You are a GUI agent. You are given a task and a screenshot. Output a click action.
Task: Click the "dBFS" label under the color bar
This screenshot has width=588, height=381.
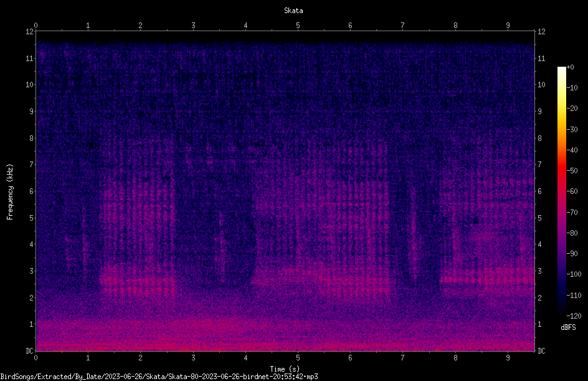tap(568, 327)
